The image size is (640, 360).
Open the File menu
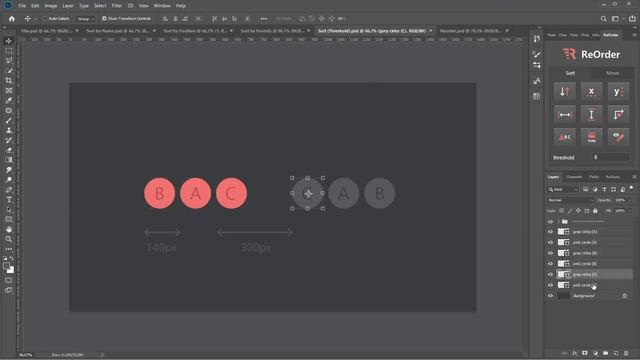coord(22,6)
